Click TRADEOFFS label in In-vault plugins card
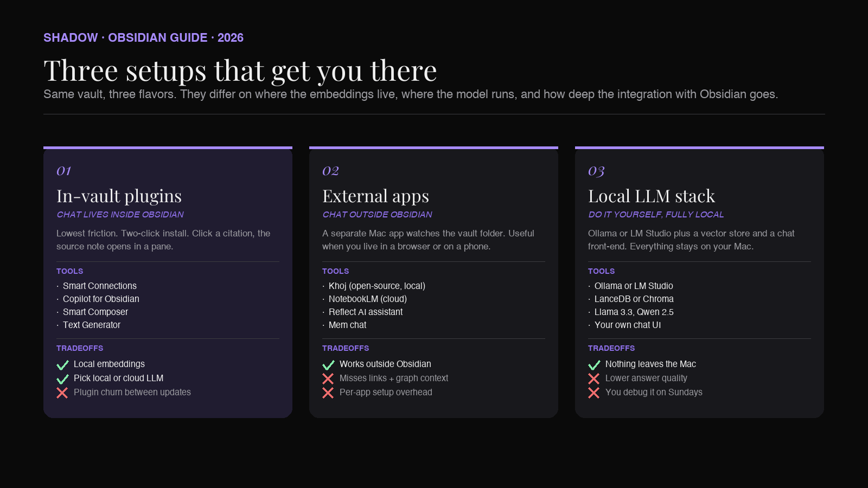868x488 pixels. pyautogui.click(x=80, y=348)
